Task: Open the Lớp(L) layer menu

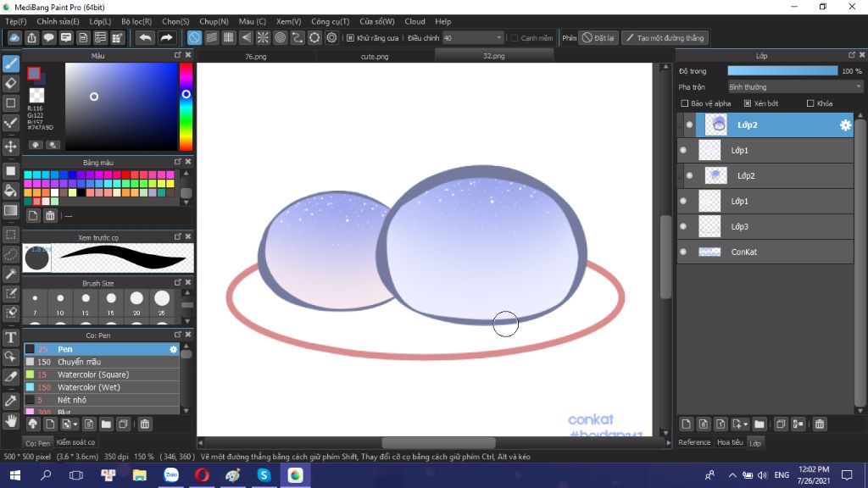Action: pyautogui.click(x=100, y=21)
